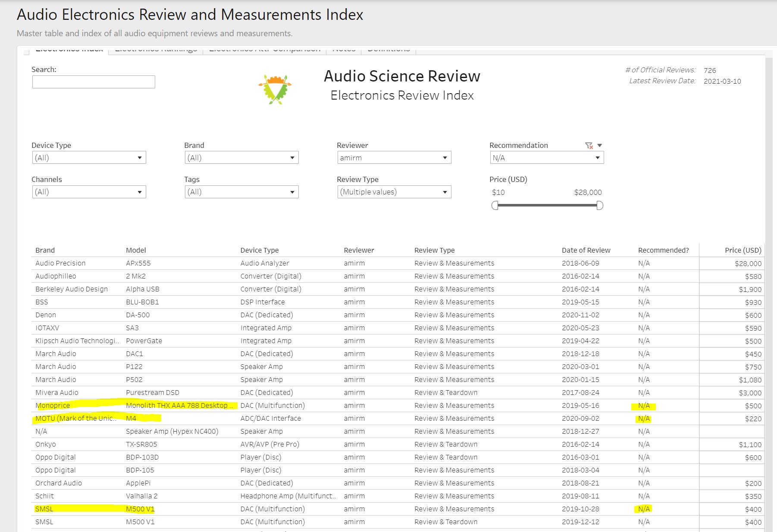The width and height of the screenshot is (777, 532).
Task: Click the latest review date 2021-03-10
Action: click(x=722, y=81)
